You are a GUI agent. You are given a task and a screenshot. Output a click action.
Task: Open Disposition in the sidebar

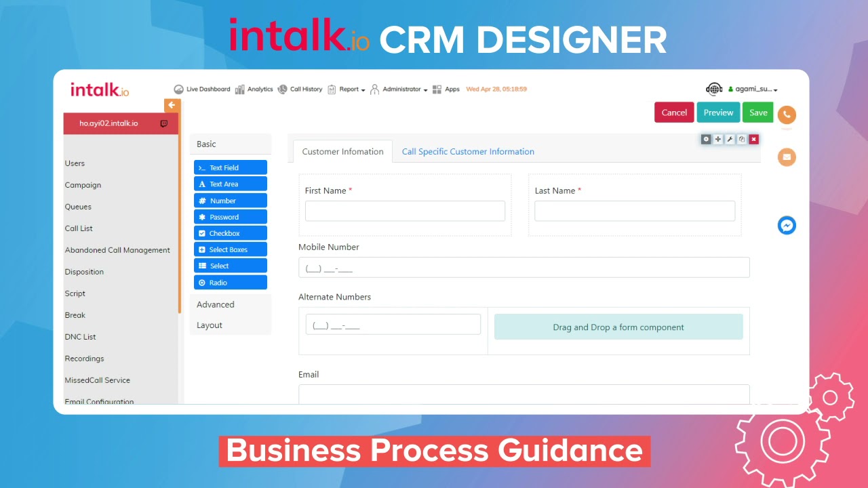tap(84, 272)
